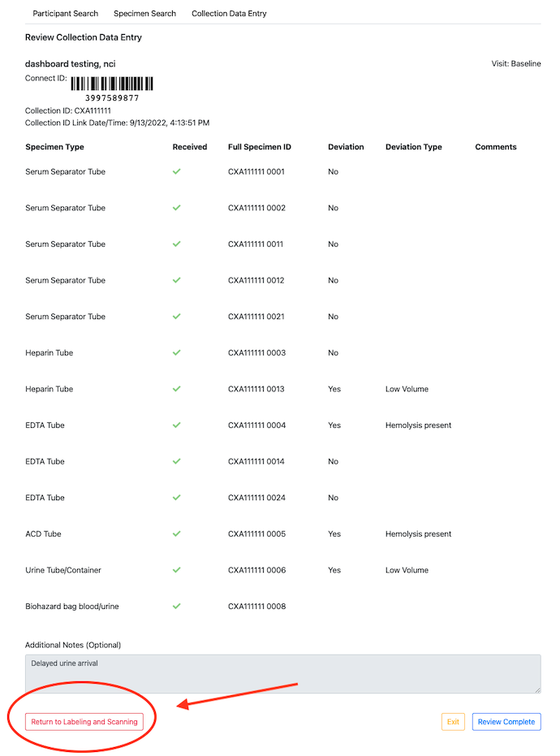Select the received icon for CXA111111 0011
Image resolution: width=560 pixels, height=756 pixels.
point(176,244)
